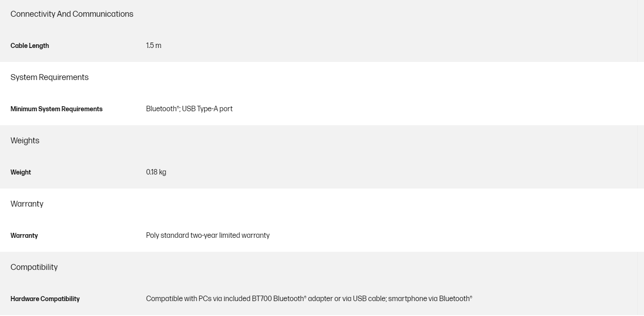The height and width of the screenshot is (316, 644).
Task: Click the Connectivity And Communications section heading
Action: 72,14
